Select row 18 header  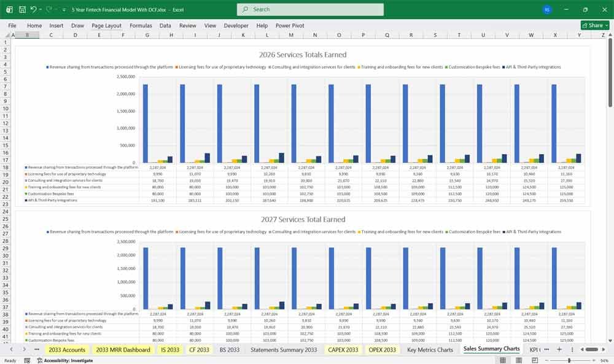(6, 168)
